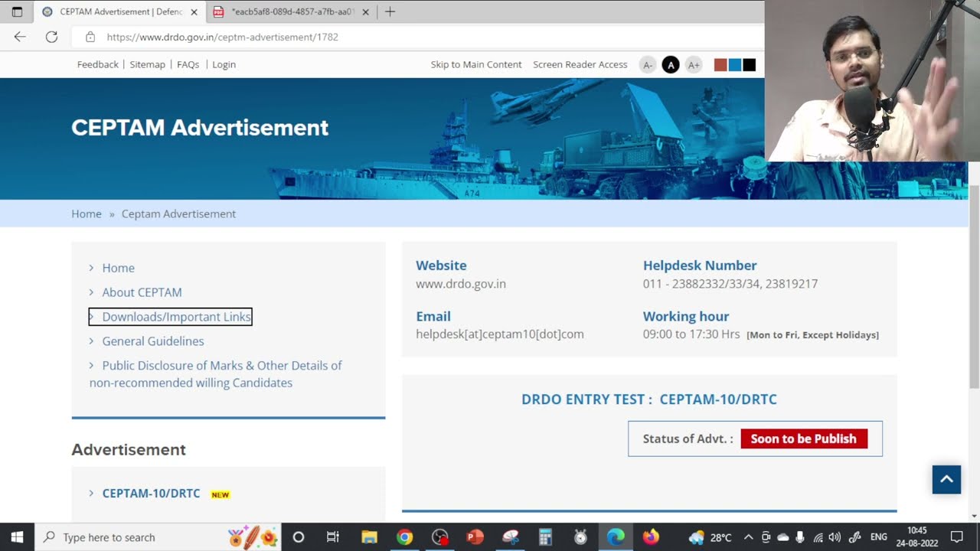980x551 pixels.
Task: Click the helpdesk phone number text
Action: 730,284
